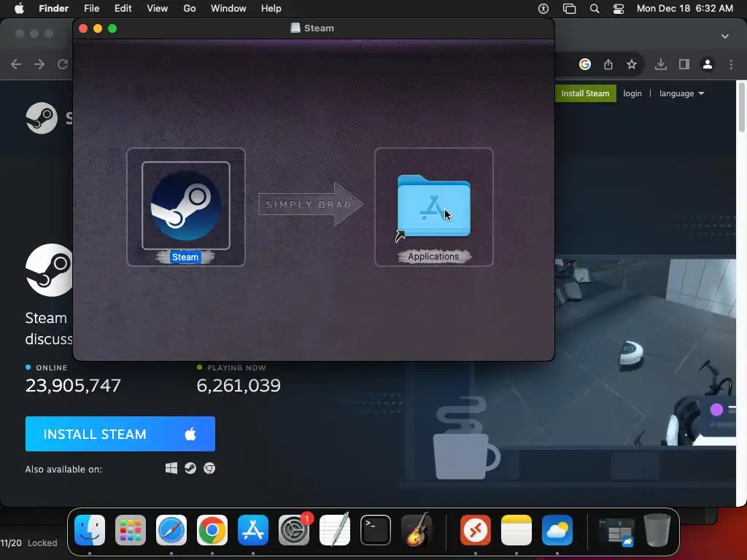The image size is (747, 560).
Task: Open Launchpad from the Dock
Action: click(x=131, y=530)
